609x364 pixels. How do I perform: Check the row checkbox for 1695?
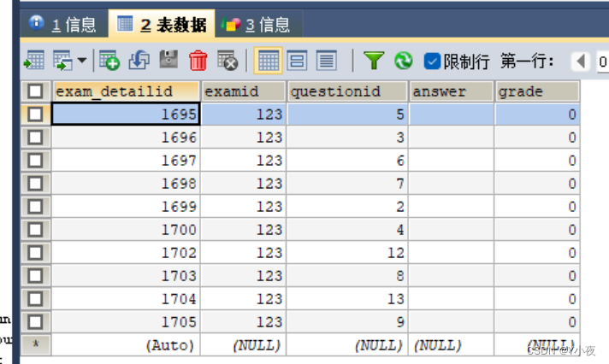coord(35,114)
